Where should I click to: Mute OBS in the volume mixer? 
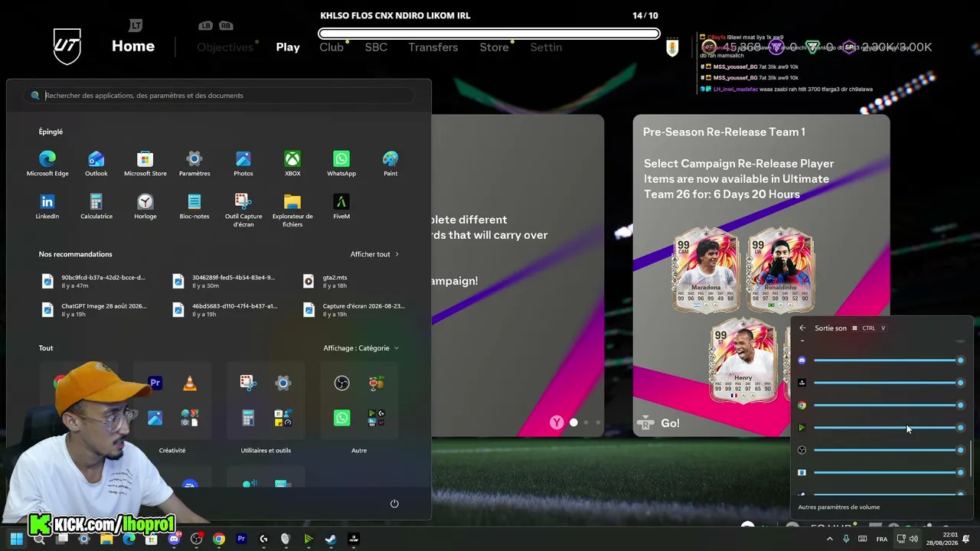[x=802, y=450]
